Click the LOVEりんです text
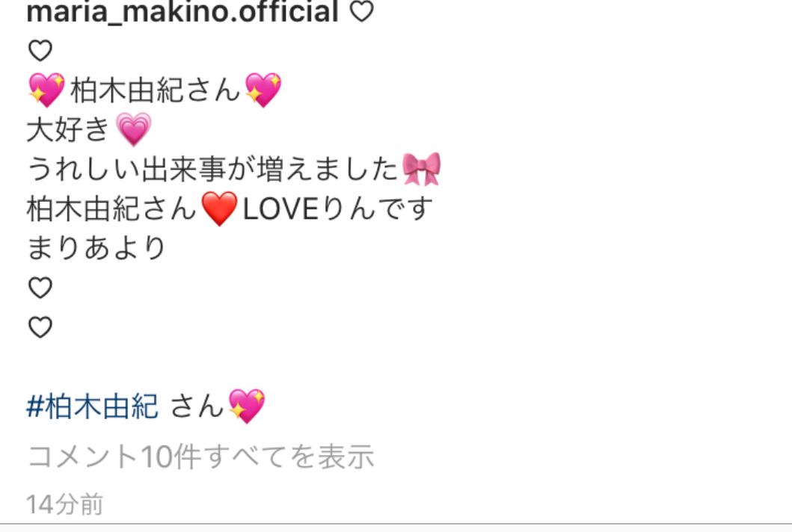This screenshot has width=792, height=532. pyautogui.click(x=338, y=208)
